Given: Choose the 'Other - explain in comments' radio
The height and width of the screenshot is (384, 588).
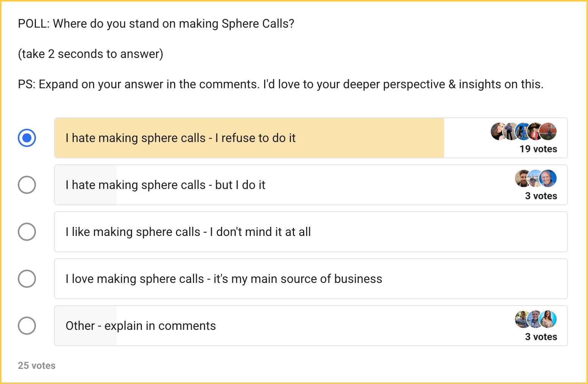Looking at the screenshot, I should click(27, 326).
